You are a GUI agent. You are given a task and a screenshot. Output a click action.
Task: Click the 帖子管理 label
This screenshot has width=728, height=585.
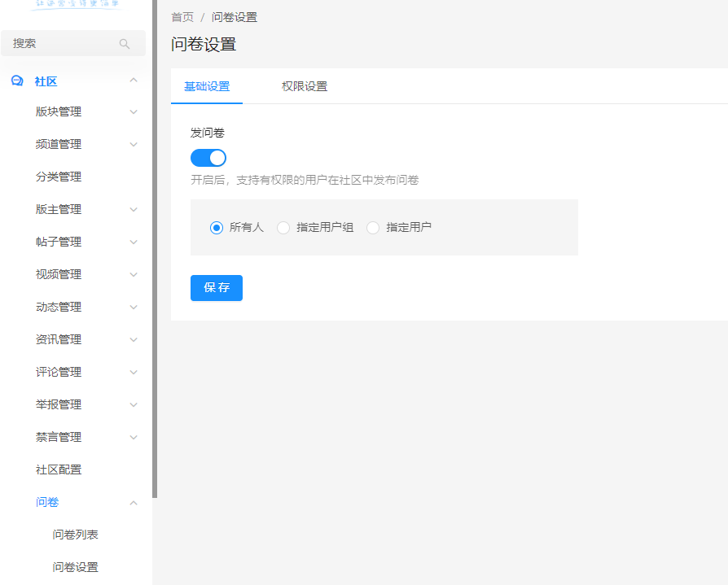(59, 242)
